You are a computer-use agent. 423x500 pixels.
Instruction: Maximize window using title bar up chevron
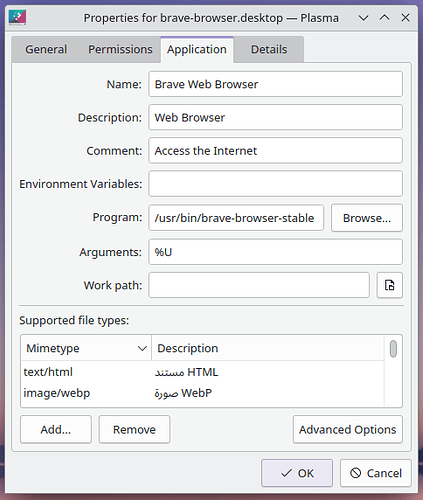[384, 18]
